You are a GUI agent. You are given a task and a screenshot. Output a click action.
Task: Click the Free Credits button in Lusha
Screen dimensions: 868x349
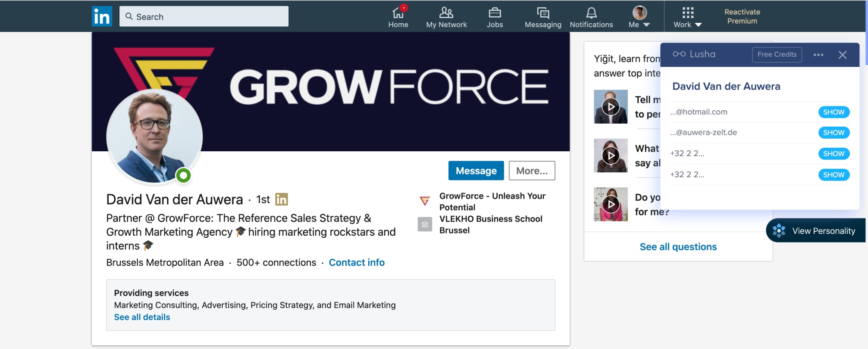[777, 55]
